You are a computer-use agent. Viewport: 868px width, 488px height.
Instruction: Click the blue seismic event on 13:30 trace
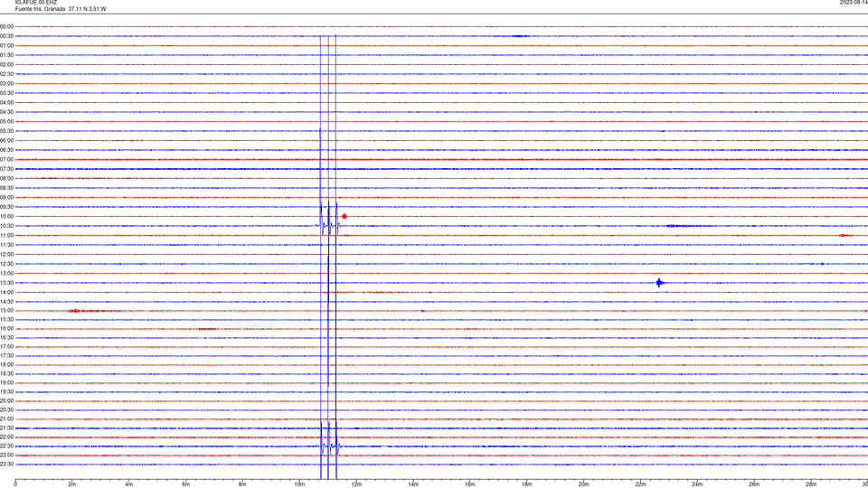coord(659,283)
